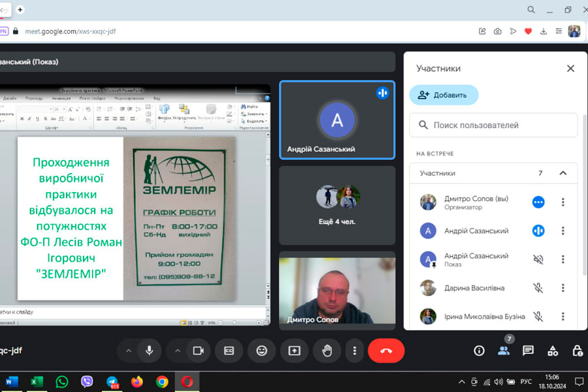Open Viber from the Windows taskbar
The height and width of the screenshot is (392, 588).
[87, 382]
